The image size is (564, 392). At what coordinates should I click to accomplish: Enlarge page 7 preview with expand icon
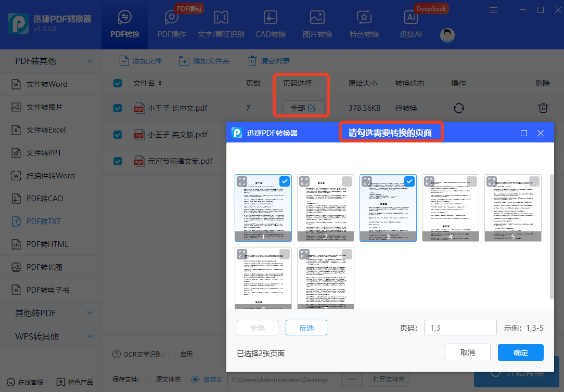pos(304,254)
